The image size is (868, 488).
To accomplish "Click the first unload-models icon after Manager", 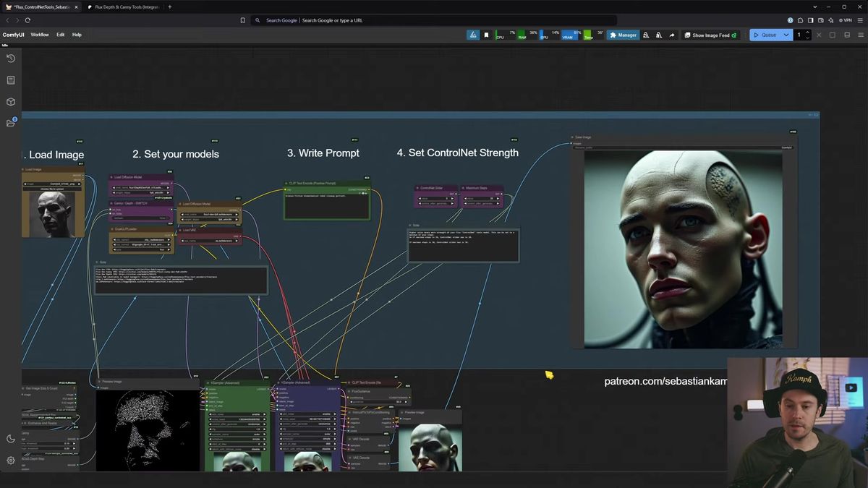I will [646, 35].
